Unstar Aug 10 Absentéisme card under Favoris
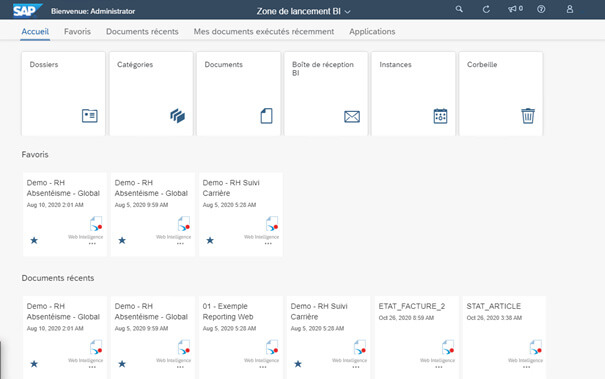605x379 pixels. (x=34, y=240)
